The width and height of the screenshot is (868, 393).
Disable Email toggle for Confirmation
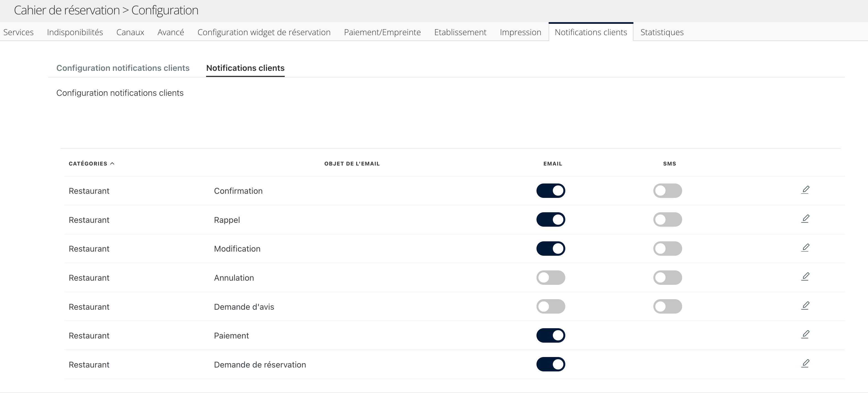tap(551, 191)
